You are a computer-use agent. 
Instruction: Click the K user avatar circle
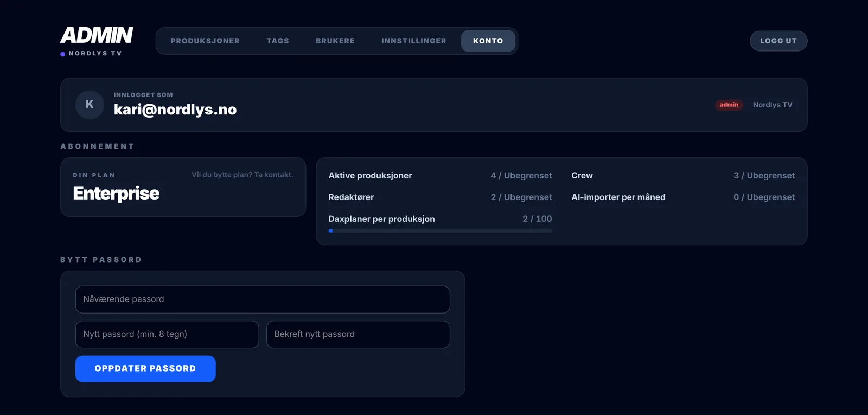coord(90,105)
